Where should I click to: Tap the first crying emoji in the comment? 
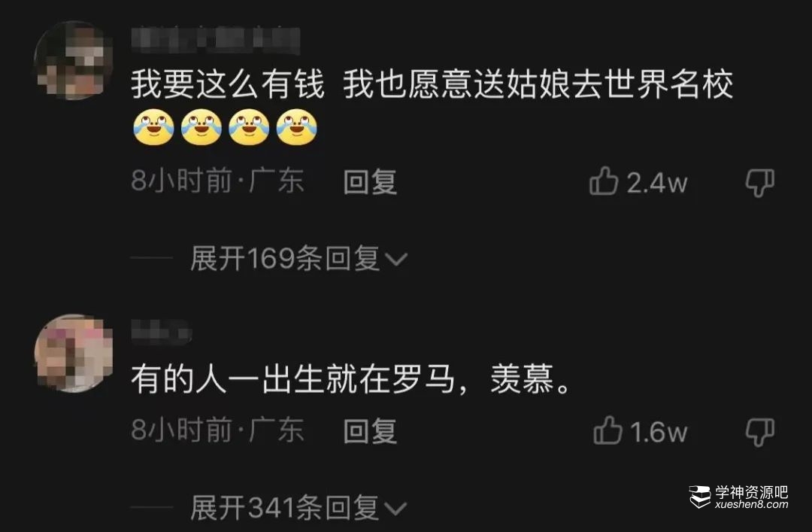click(154, 128)
